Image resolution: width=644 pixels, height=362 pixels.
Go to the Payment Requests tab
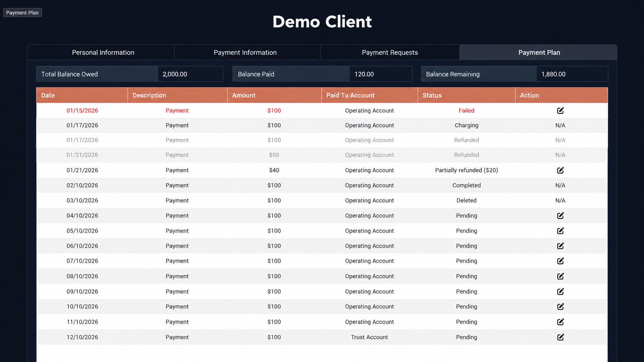click(x=390, y=52)
